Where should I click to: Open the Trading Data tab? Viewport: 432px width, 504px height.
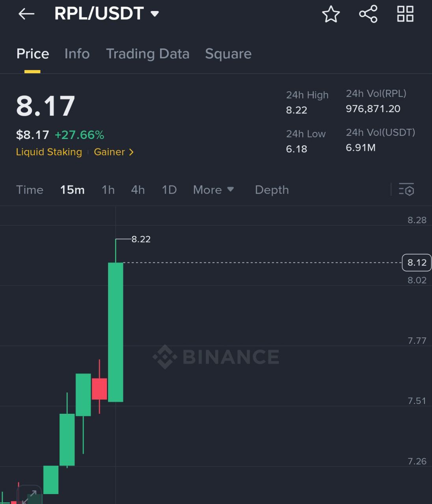tap(148, 54)
